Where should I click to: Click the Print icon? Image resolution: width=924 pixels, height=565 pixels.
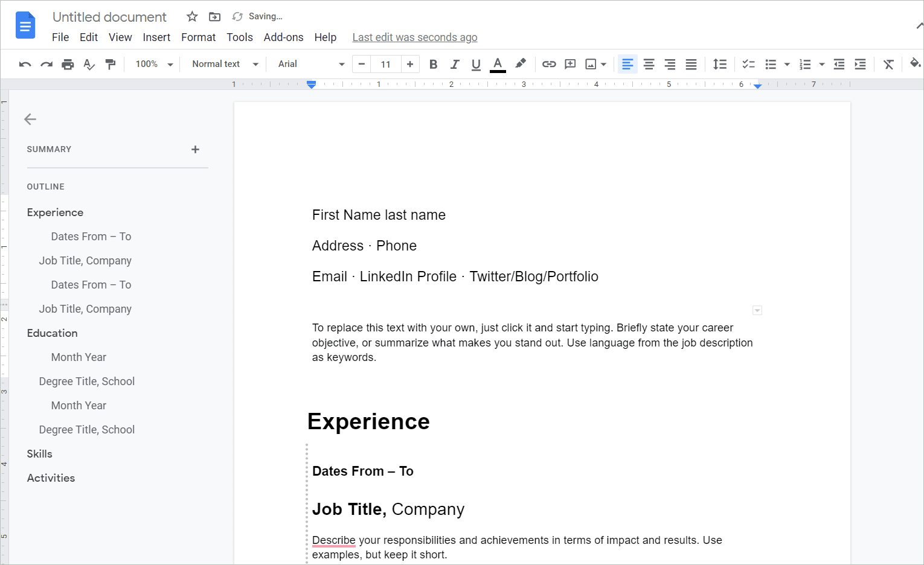68,63
